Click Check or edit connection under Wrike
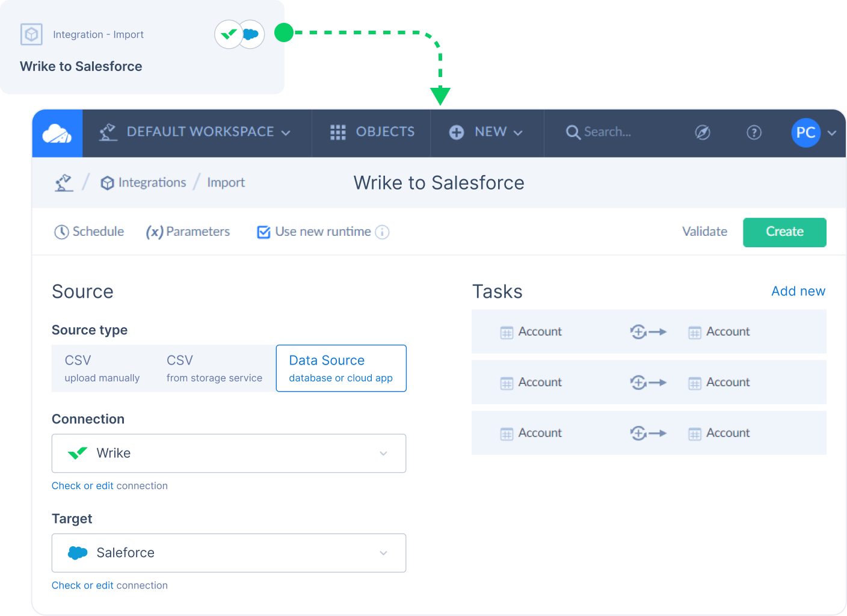 pos(109,486)
